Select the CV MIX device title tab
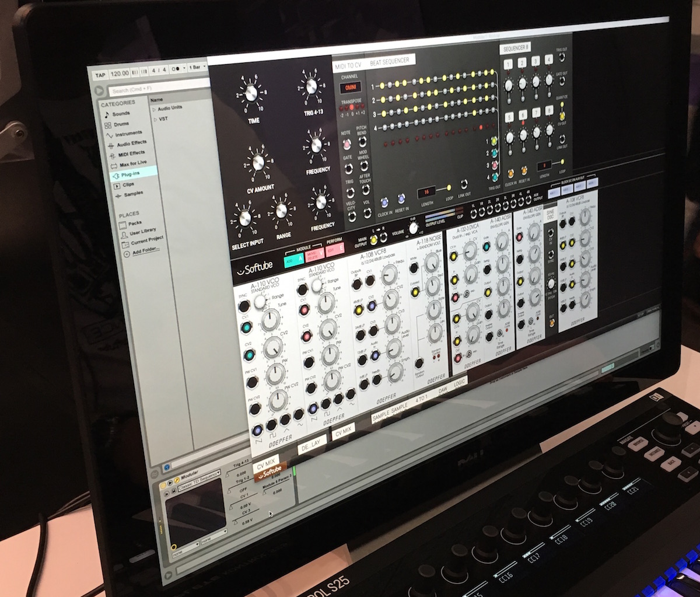Image resolution: width=700 pixels, height=597 pixels. (x=267, y=462)
